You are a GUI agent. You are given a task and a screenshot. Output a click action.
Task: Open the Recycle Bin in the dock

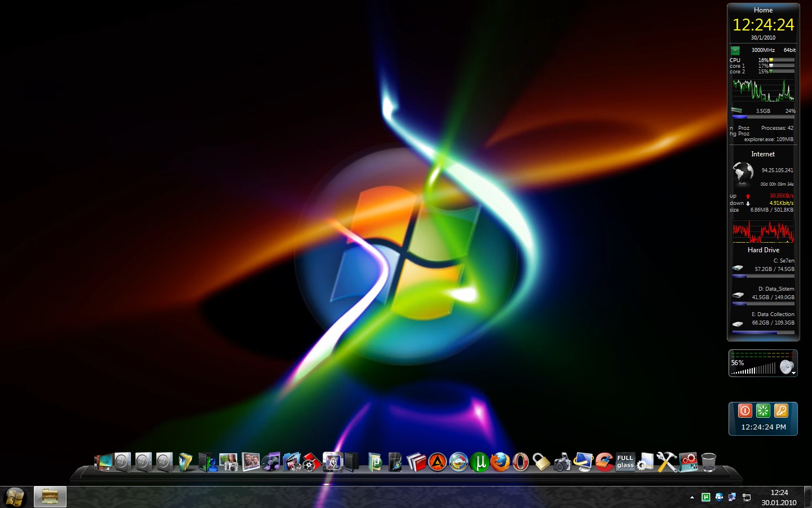click(x=709, y=462)
